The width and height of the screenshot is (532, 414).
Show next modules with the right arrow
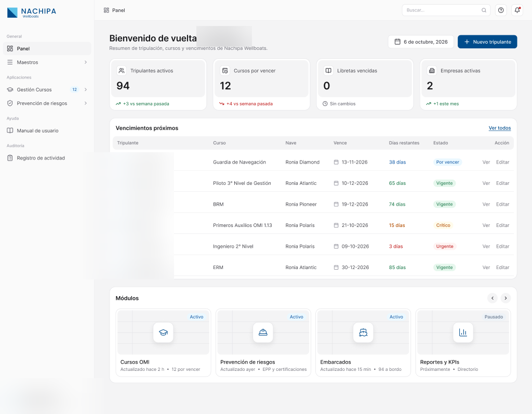(506, 298)
